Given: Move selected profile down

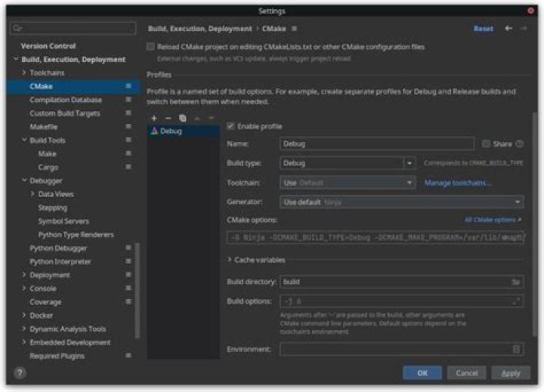Looking at the screenshot, I should coord(212,119).
